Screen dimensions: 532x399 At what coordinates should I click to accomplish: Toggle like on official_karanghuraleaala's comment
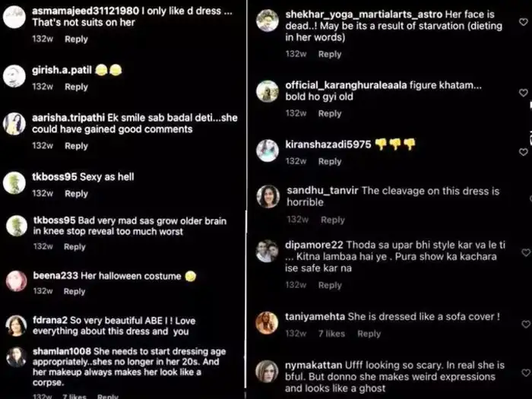524,93
